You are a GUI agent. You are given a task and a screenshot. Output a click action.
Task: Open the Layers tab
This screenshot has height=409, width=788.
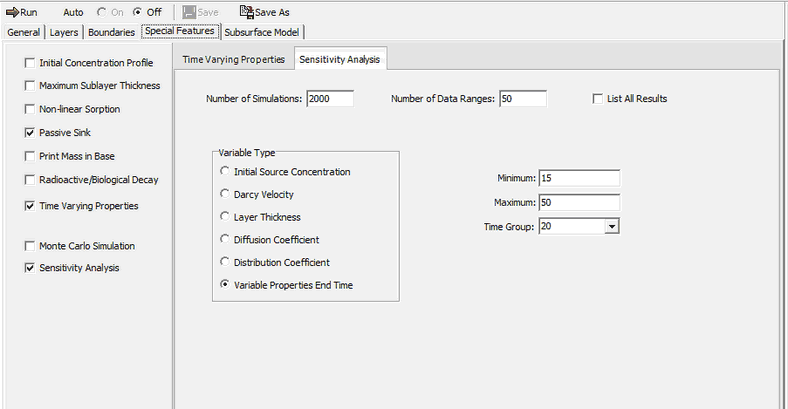point(64,32)
